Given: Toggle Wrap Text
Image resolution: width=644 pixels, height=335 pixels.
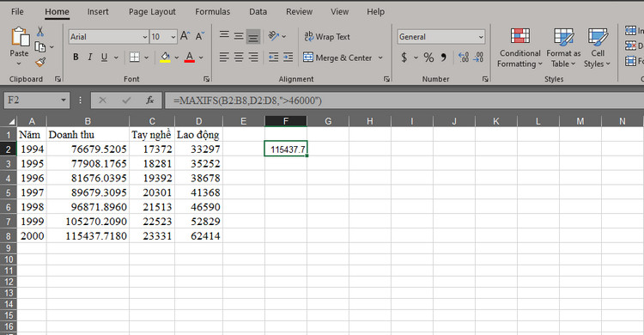Looking at the screenshot, I should click(x=327, y=37).
